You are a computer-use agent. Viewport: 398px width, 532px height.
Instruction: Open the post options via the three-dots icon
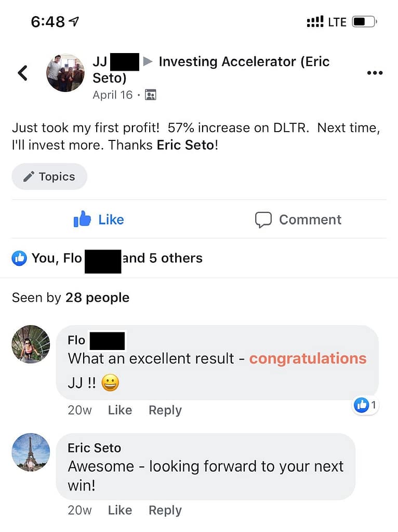375,73
